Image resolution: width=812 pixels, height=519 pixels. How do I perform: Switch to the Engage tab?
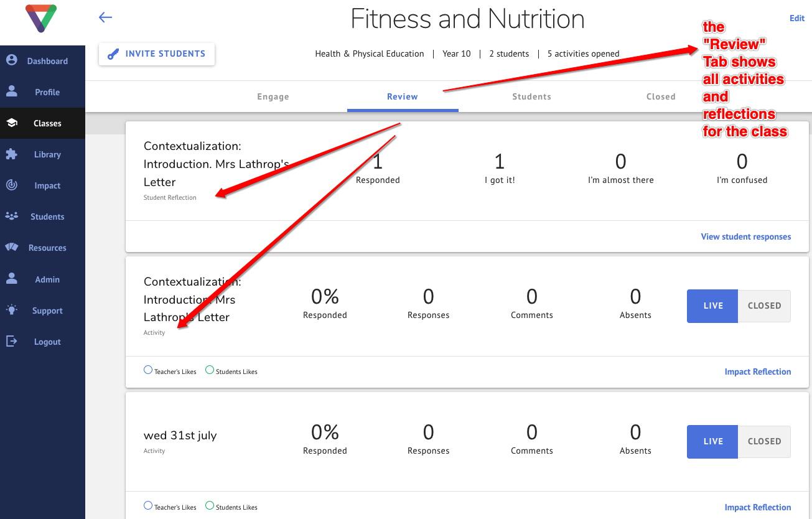click(273, 96)
